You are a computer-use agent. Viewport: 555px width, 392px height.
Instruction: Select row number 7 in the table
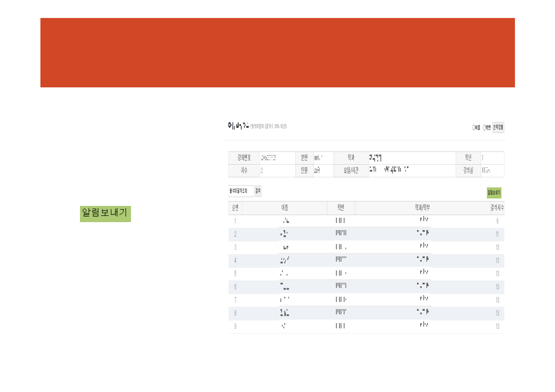tap(235, 300)
